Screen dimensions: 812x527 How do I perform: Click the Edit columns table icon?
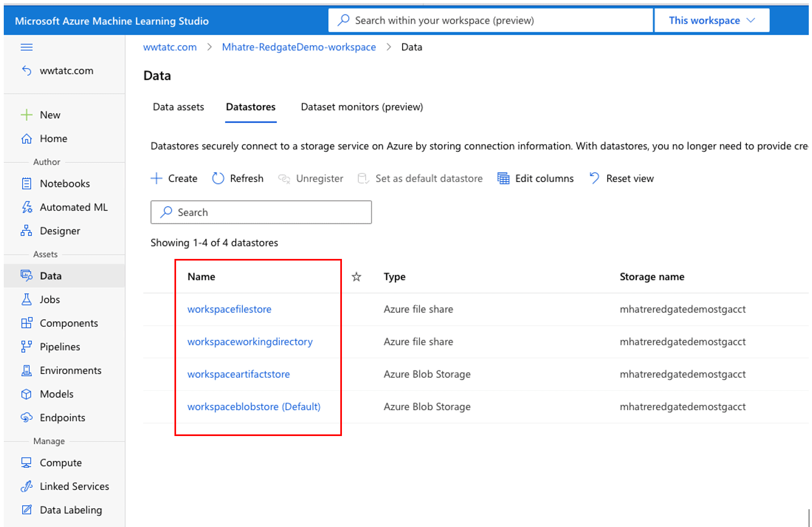coord(503,178)
